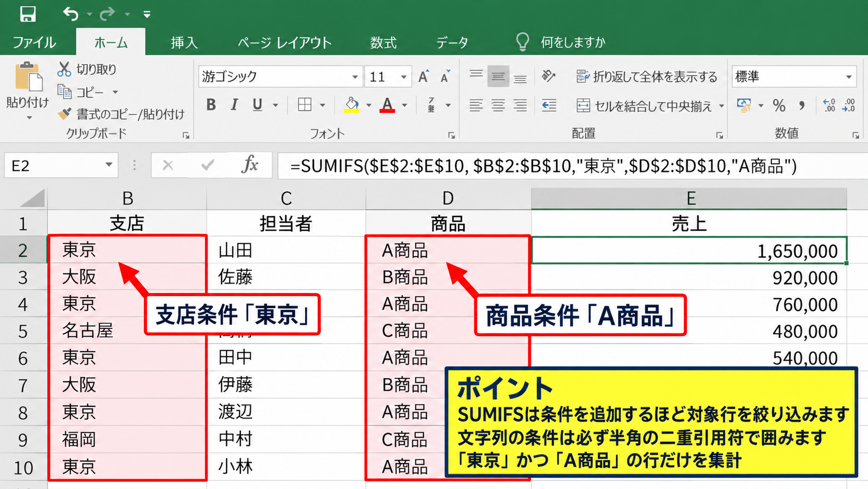Click merge and center (セルを結合して中央揃え) button
Screen dimensions: 868x489
tap(644, 106)
